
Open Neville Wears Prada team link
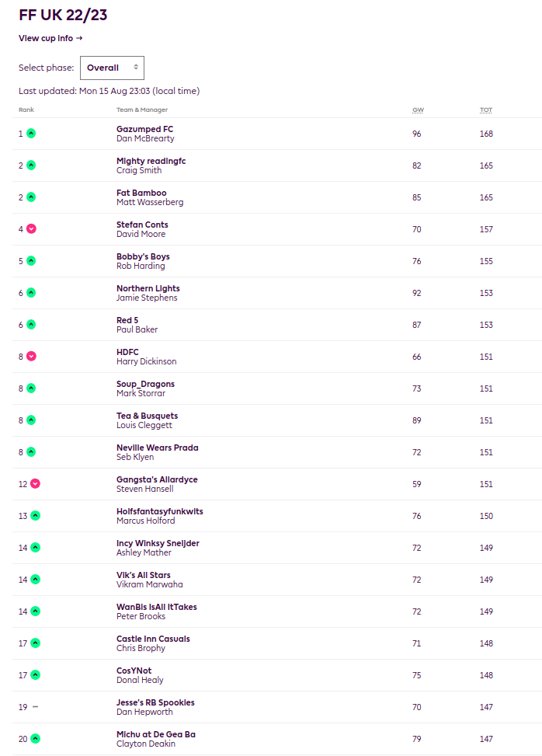tap(157, 448)
